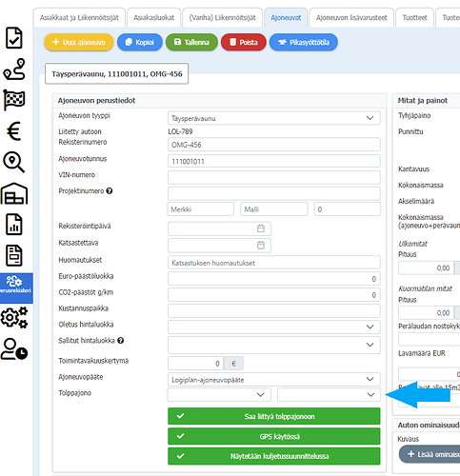
Task: Toggle GPS käytössä option
Action: pos(274,437)
